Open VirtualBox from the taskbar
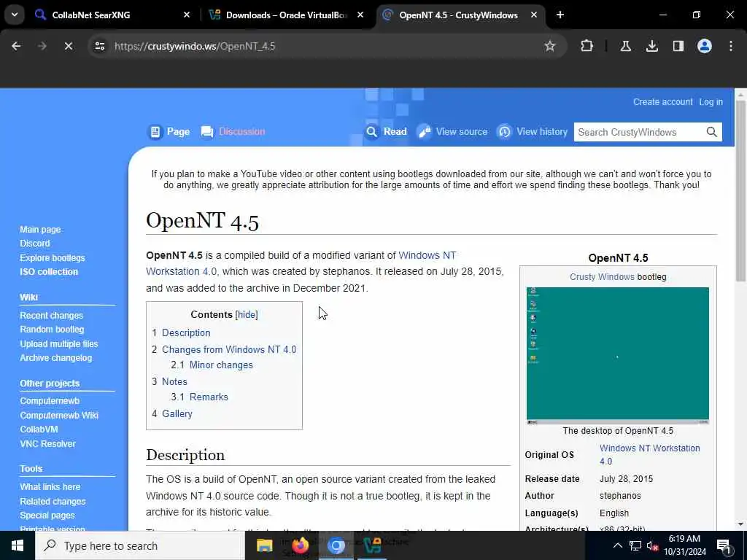 [x=372, y=545]
